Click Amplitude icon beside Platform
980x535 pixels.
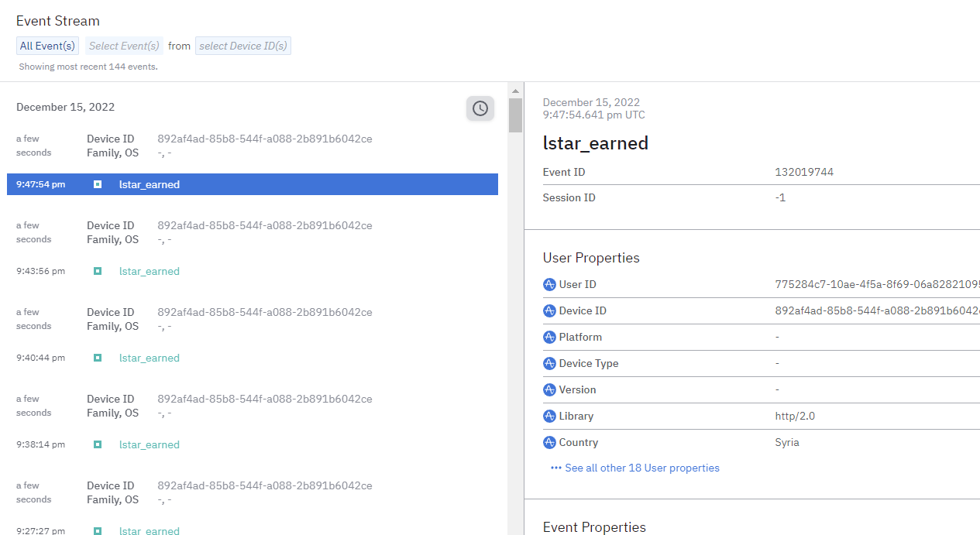(x=550, y=338)
